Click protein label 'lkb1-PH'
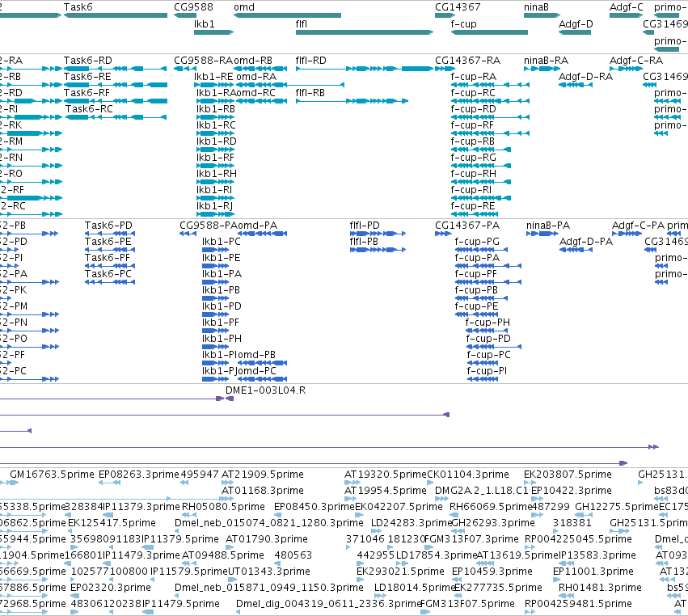Image resolution: width=688 pixels, height=616 pixels. [x=222, y=338]
